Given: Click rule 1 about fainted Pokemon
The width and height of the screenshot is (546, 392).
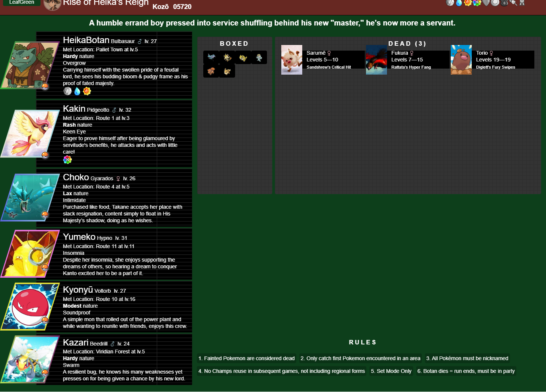Looking at the screenshot, I should pos(246,358).
